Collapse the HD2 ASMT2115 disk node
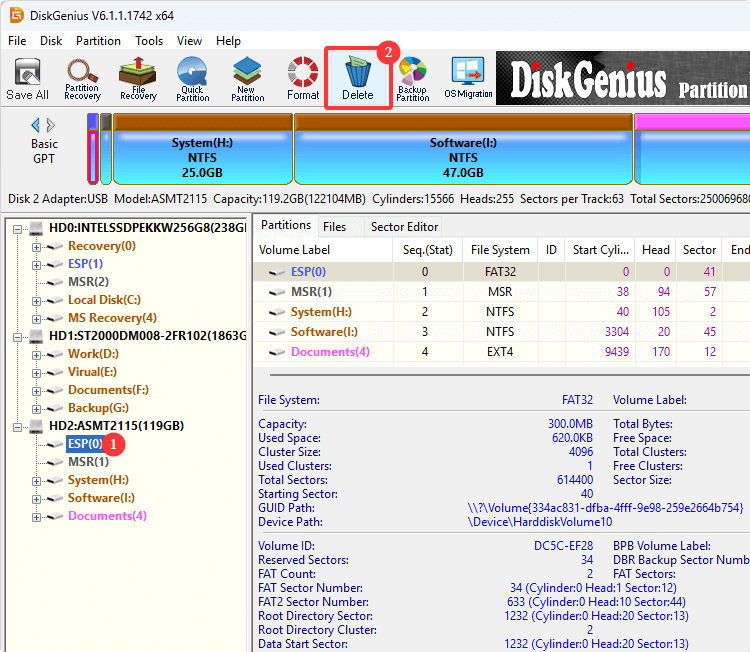Image resolution: width=750 pixels, height=652 pixels. pyautogui.click(x=17, y=427)
